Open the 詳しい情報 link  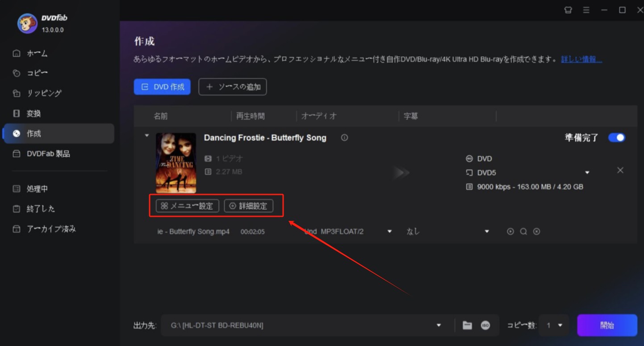point(581,59)
